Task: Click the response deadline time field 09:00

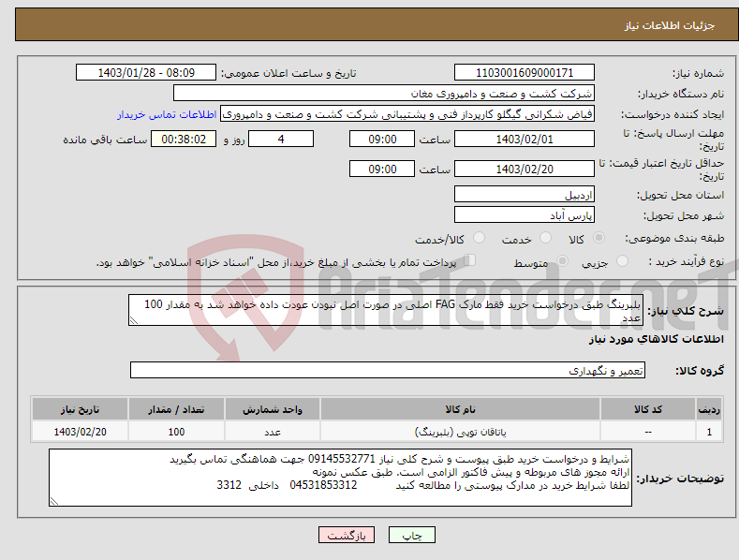Action: coord(382,139)
